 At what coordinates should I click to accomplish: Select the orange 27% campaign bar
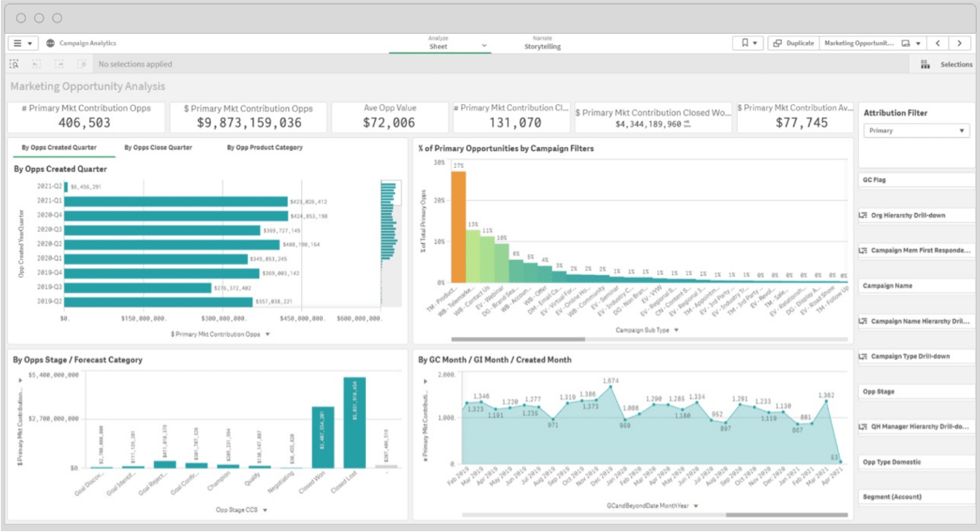pyautogui.click(x=458, y=227)
